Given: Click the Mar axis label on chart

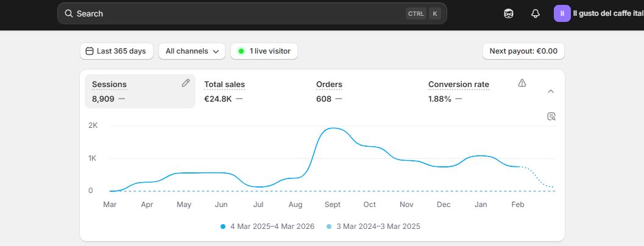Looking at the screenshot, I should 110,205.
